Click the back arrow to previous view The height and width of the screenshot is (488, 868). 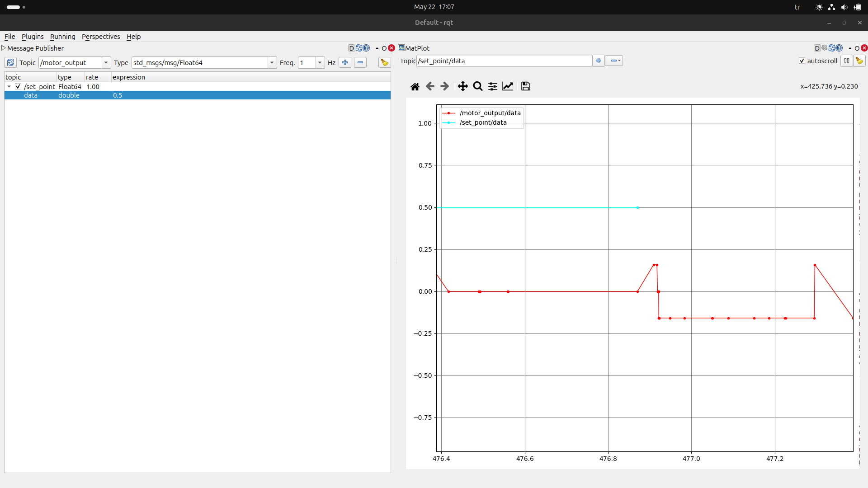tap(430, 86)
